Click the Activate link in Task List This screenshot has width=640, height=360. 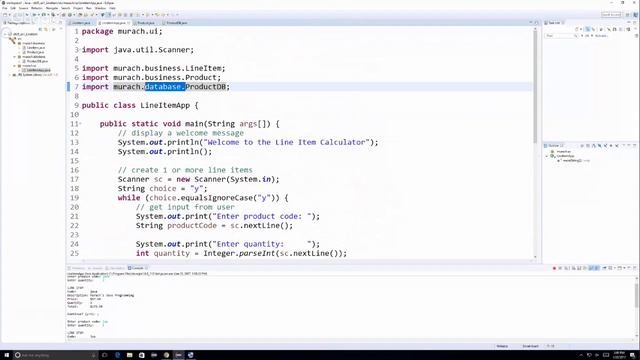point(601,36)
